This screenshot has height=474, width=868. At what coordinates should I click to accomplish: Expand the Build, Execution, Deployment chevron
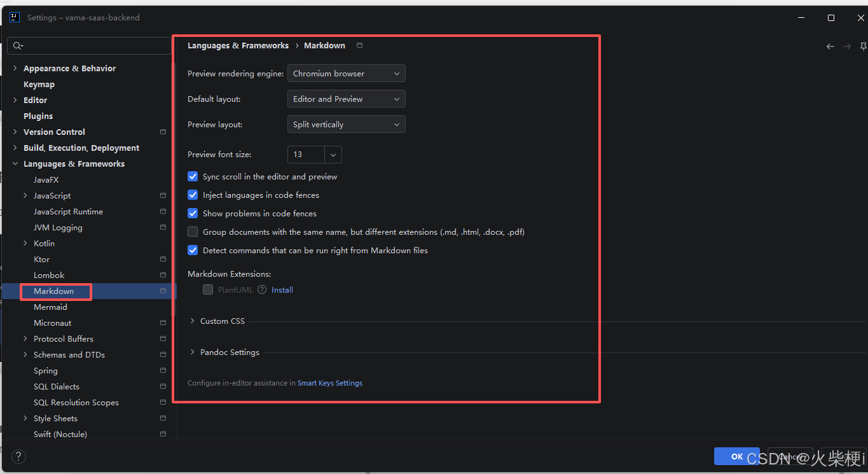point(15,148)
